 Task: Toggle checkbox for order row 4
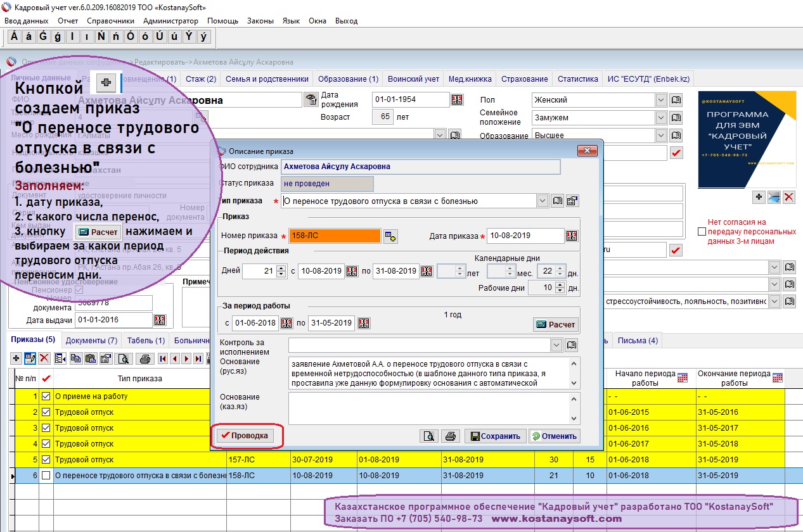pyautogui.click(x=46, y=444)
